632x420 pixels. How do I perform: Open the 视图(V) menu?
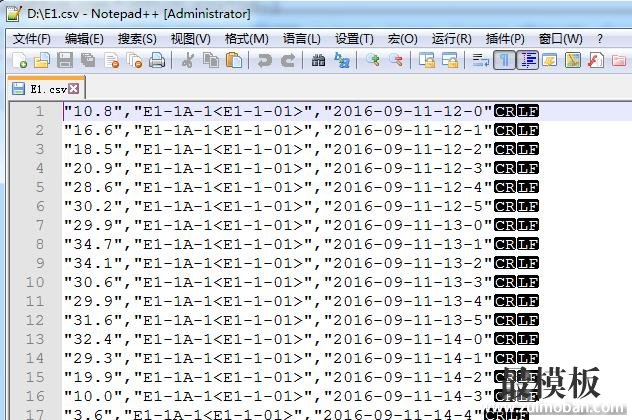tap(191, 39)
